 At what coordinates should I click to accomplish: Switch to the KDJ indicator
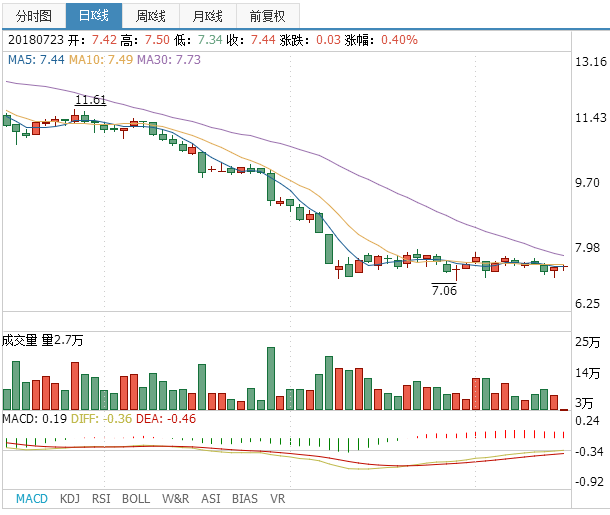point(70,499)
